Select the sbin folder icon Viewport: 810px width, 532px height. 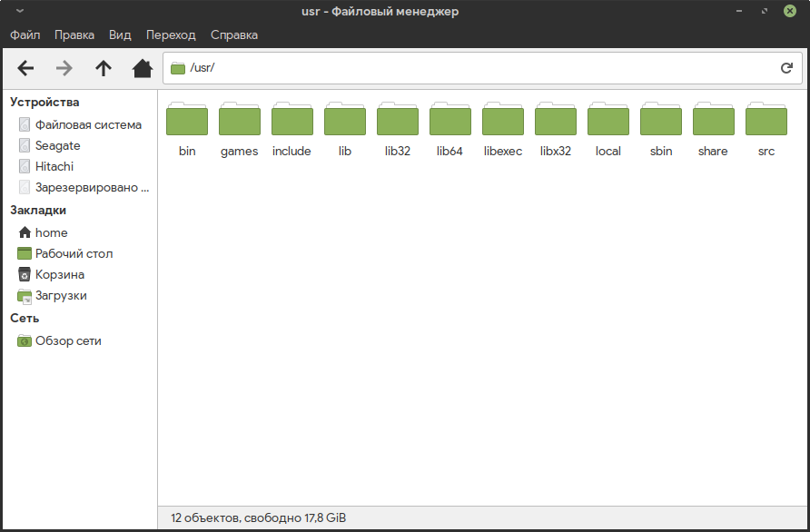tap(661, 119)
